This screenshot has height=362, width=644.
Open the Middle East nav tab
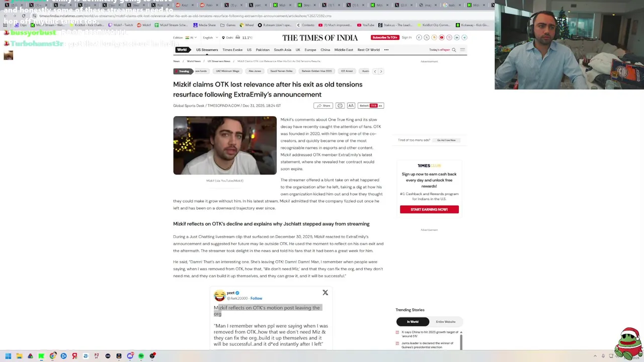344,50
